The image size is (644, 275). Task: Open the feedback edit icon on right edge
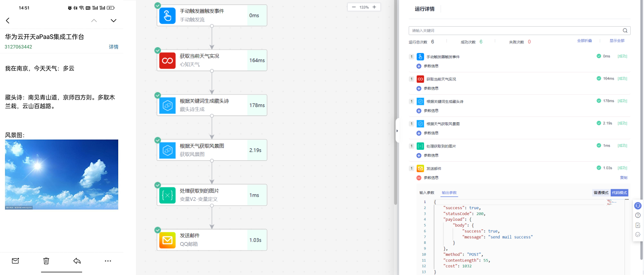point(638,224)
